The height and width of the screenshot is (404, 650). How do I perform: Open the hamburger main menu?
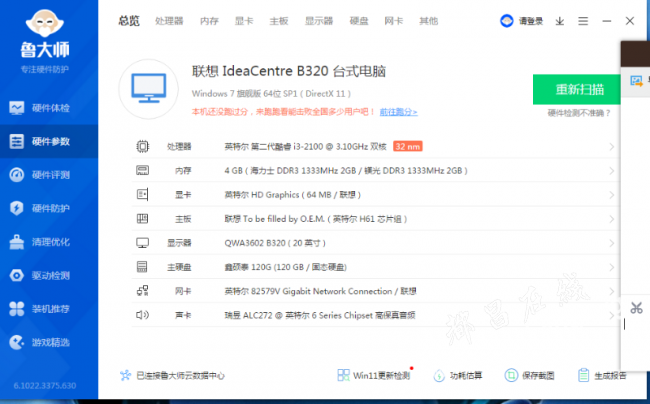(x=583, y=21)
